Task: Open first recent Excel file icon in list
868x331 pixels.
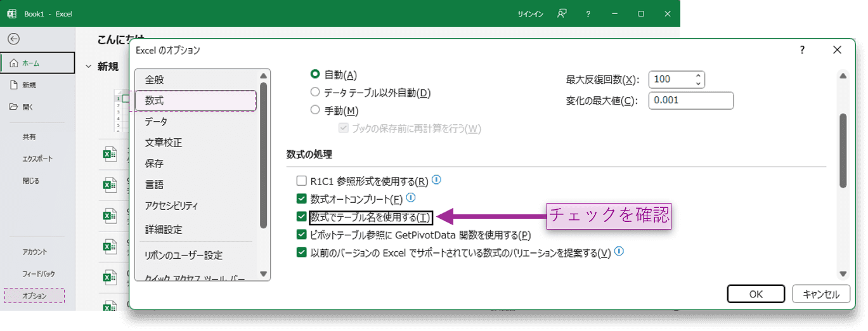Action: 110,154
